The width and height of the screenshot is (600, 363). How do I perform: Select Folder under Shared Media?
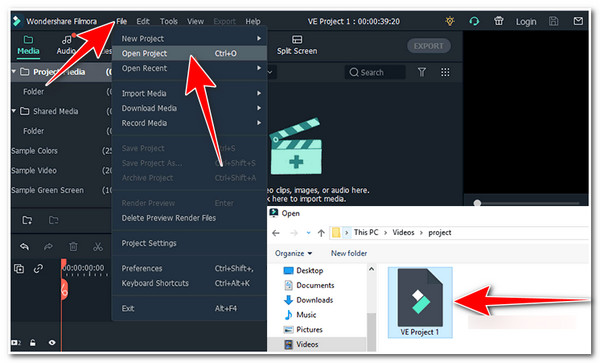tap(34, 131)
